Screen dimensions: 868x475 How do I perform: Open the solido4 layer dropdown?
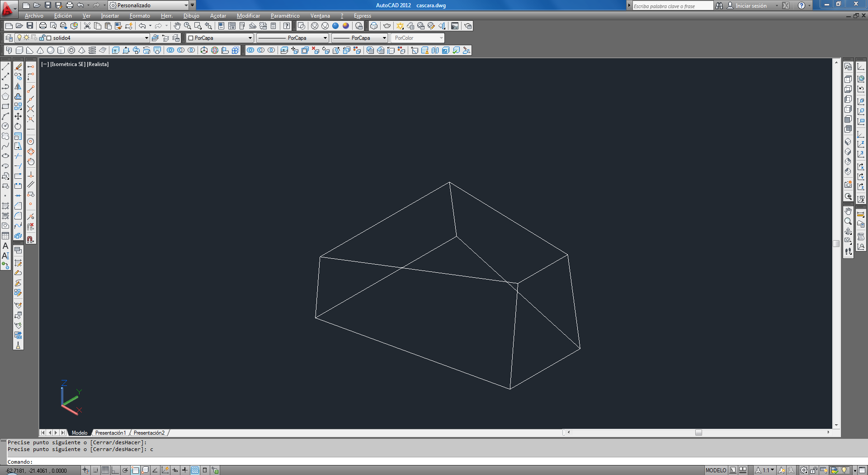(146, 38)
